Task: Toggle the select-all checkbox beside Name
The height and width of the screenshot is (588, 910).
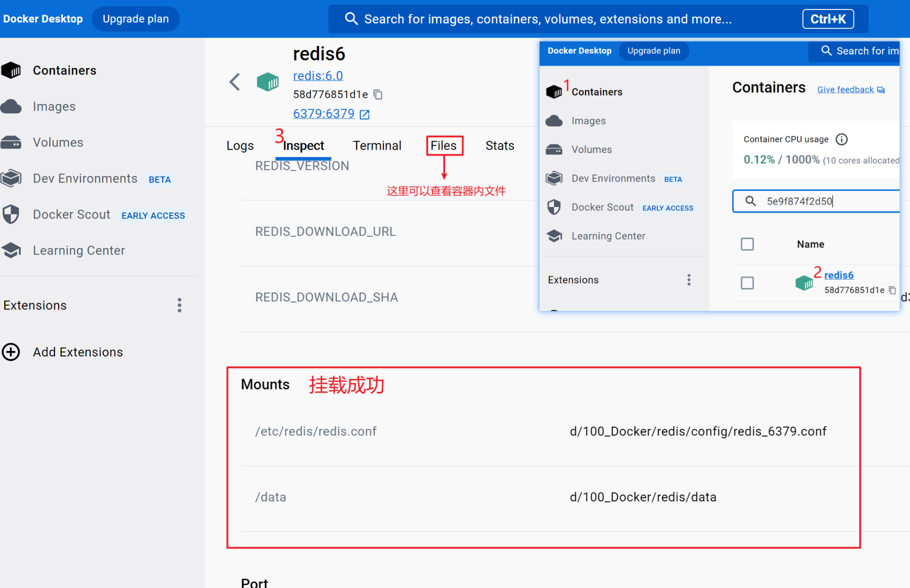Action: [x=747, y=244]
